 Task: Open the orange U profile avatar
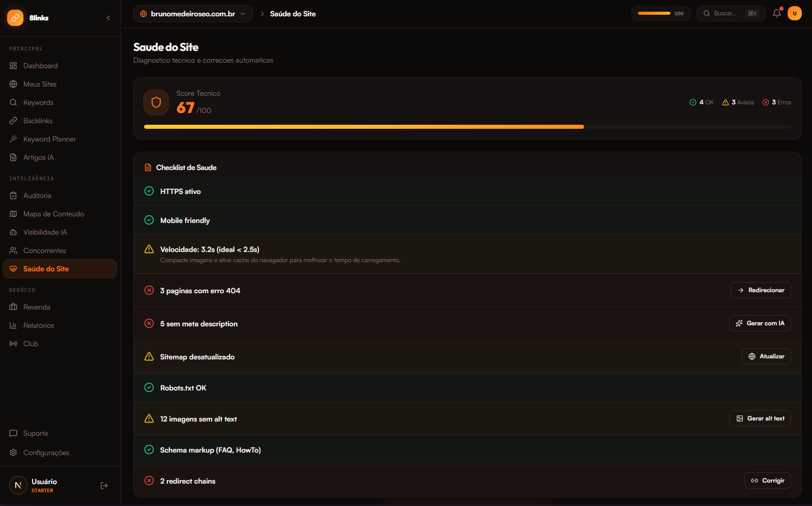click(795, 13)
